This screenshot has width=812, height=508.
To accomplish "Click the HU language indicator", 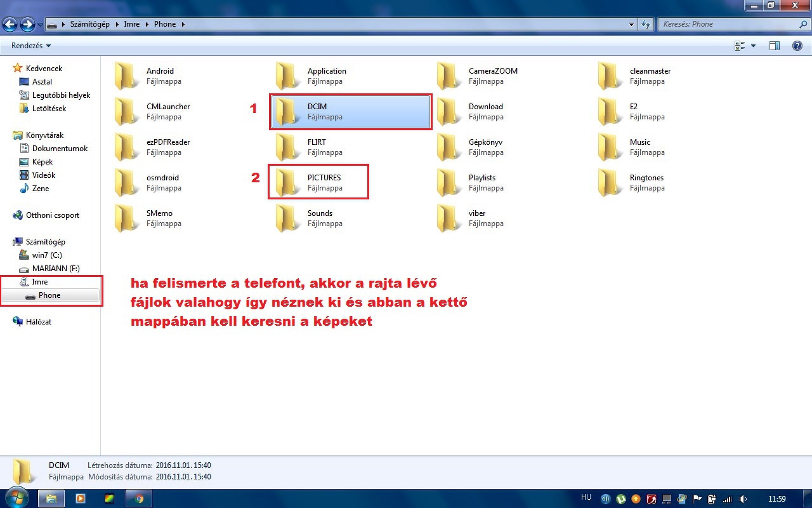I will tap(586, 498).
